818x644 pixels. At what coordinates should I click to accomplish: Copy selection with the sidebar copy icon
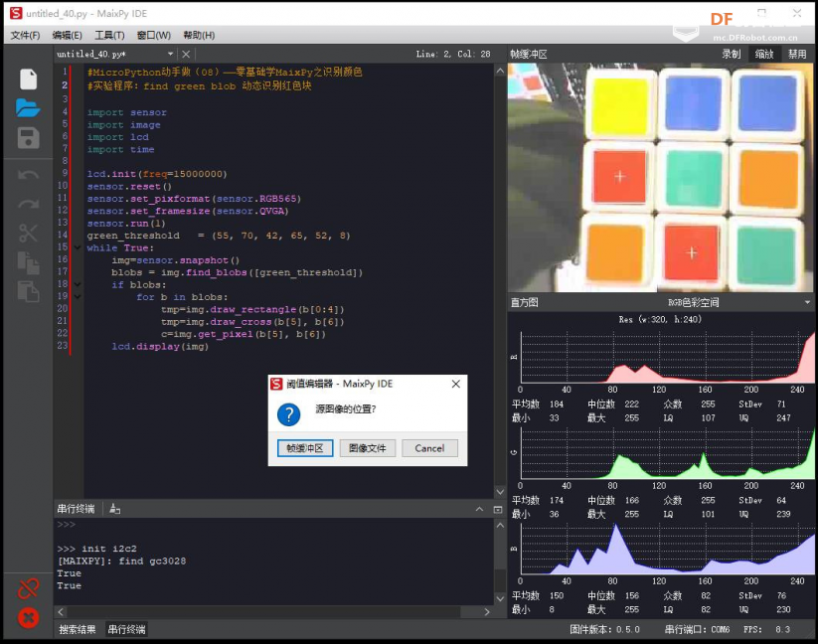click(28, 262)
